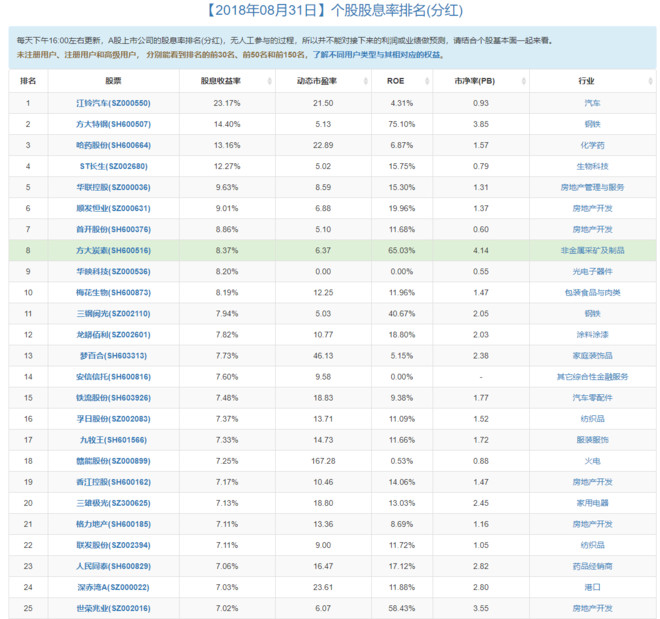Open industry link 房地产管理与服务
The width and height of the screenshot is (660, 619).
coord(592,187)
